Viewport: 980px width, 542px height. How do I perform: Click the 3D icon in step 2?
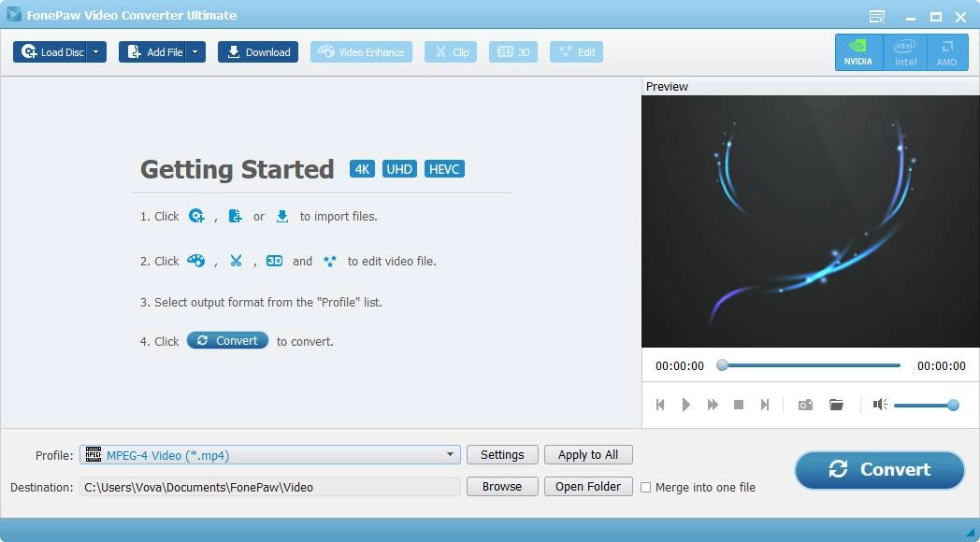(x=274, y=261)
